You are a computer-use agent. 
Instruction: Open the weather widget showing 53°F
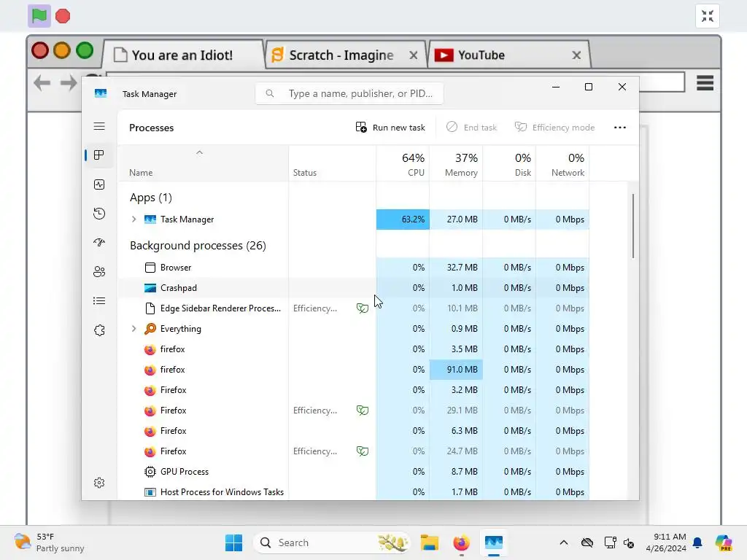click(49, 542)
